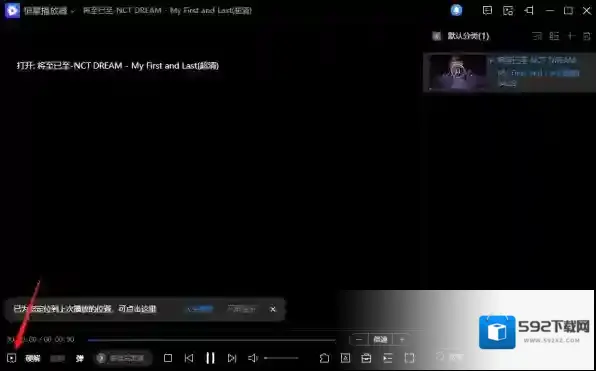The image size is (596, 371).
Task: Open the bell notification avatar icon
Action: click(x=457, y=10)
